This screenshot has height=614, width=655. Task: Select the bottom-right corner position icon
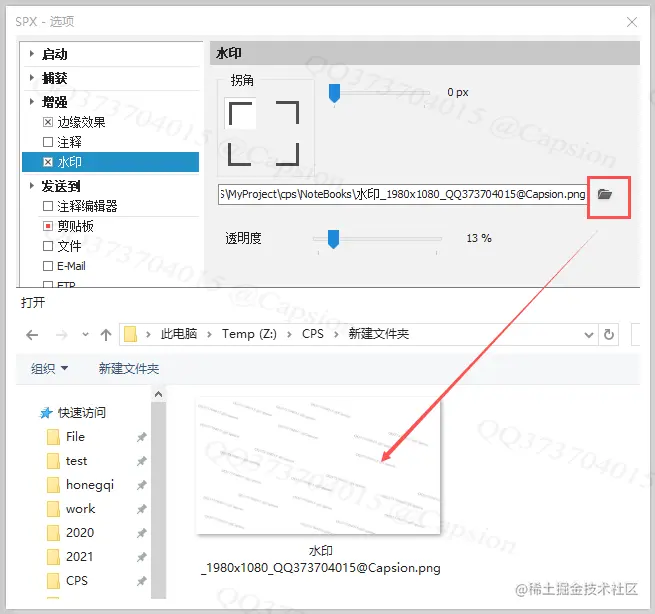pyautogui.click(x=288, y=155)
